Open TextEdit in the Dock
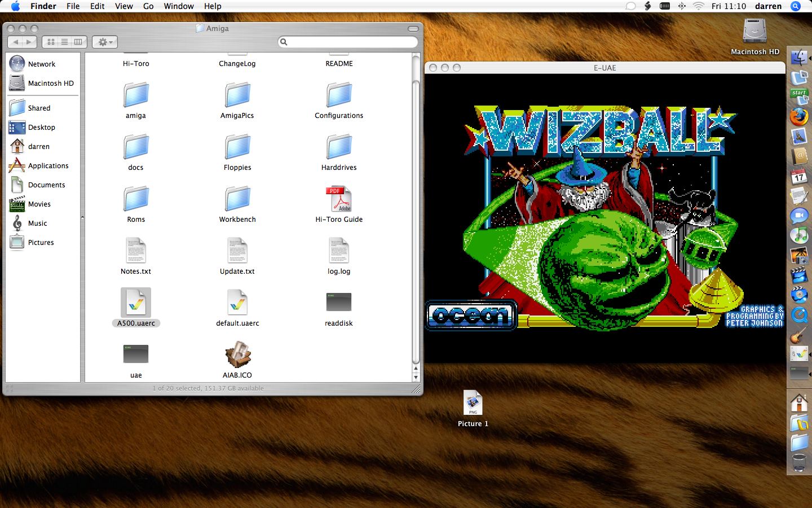Screen dimensions: 812x508 point(799,196)
